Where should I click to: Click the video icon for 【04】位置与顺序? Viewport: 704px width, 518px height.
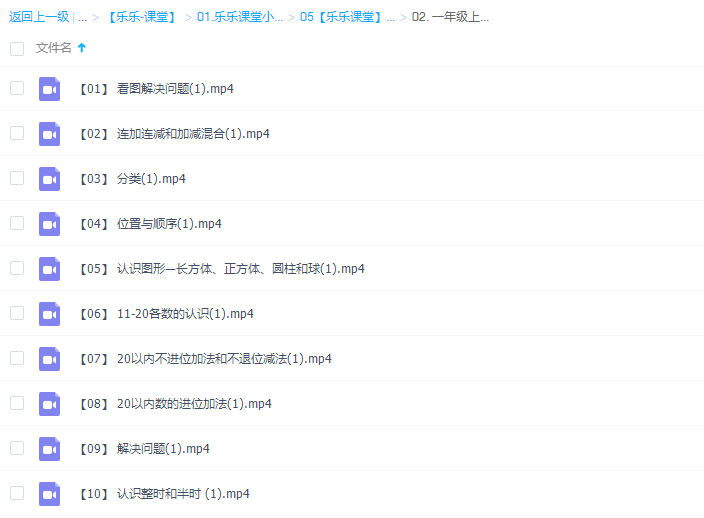49,224
